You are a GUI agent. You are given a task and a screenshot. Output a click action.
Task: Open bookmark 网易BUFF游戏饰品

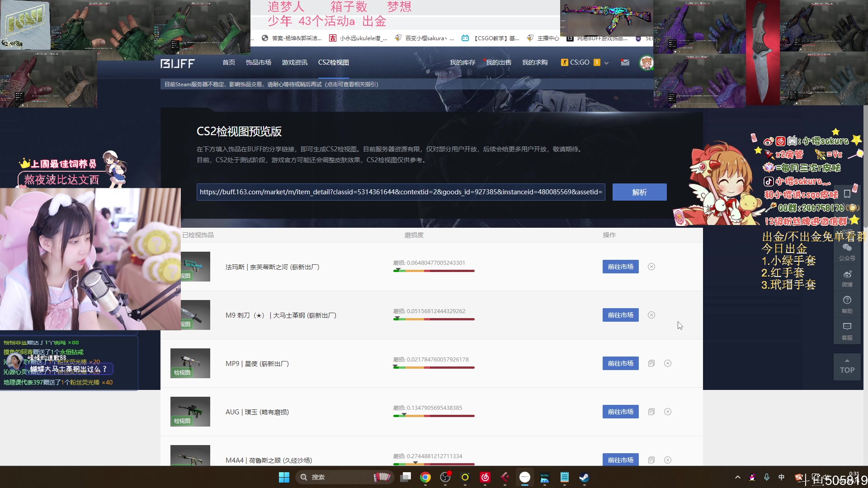coord(598,38)
